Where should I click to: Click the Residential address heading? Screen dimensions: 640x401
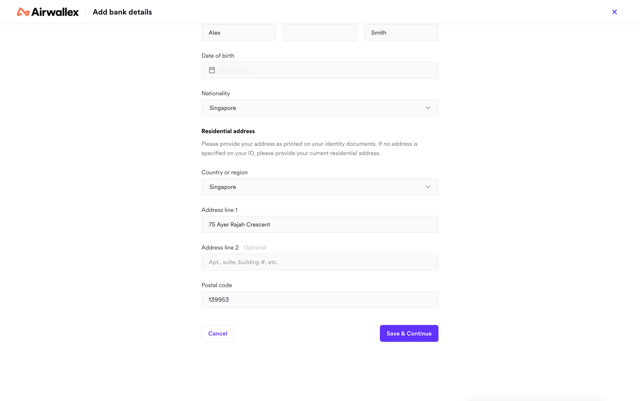[x=228, y=131]
